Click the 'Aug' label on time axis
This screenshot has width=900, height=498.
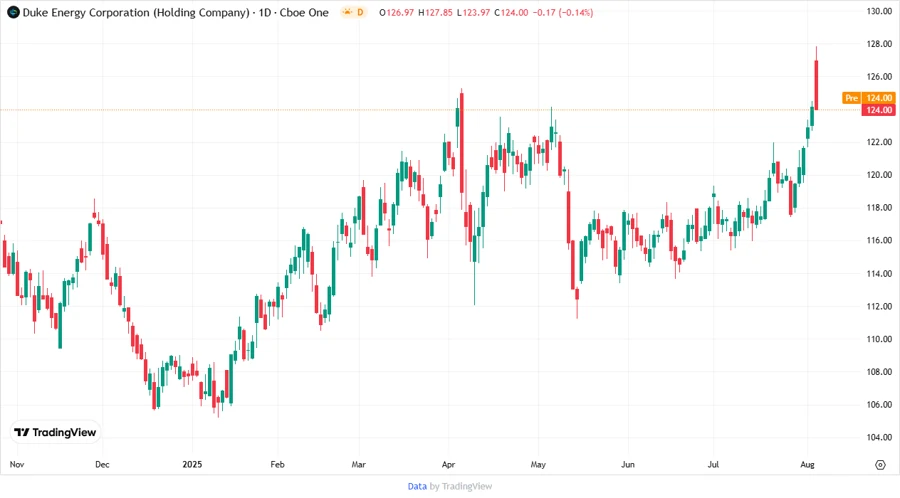click(x=807, y=464)
